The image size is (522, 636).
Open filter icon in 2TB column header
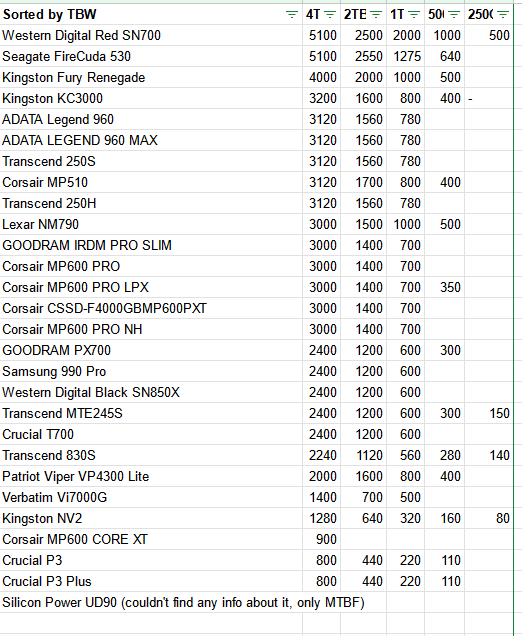coord(376,15)
